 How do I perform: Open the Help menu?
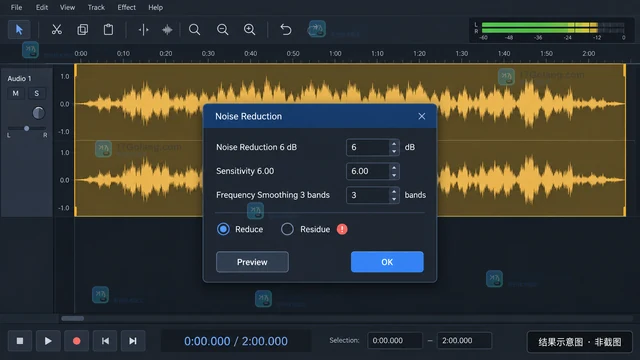pos(156,7)
